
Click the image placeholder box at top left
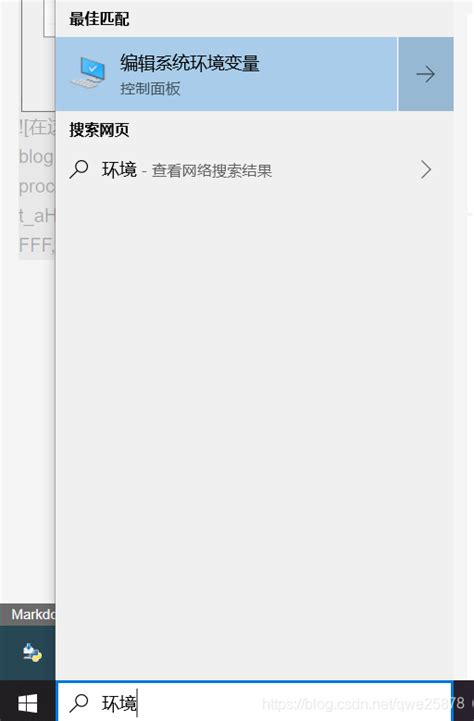point(38,55)
